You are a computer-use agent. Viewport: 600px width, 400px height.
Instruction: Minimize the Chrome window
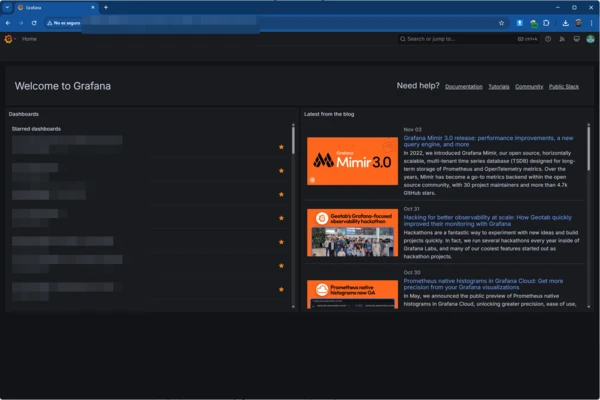[558, 7]
